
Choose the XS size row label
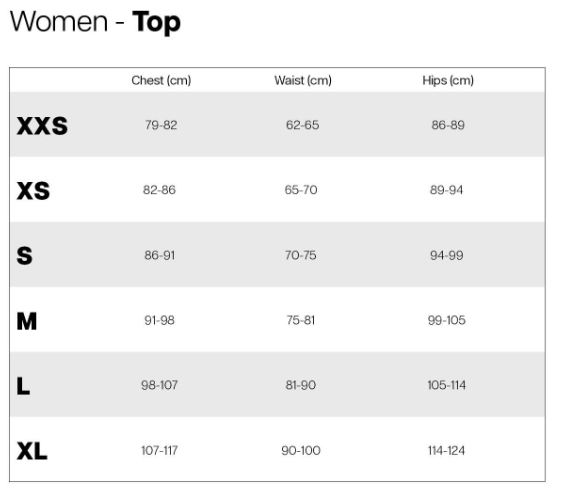point(33,191)
